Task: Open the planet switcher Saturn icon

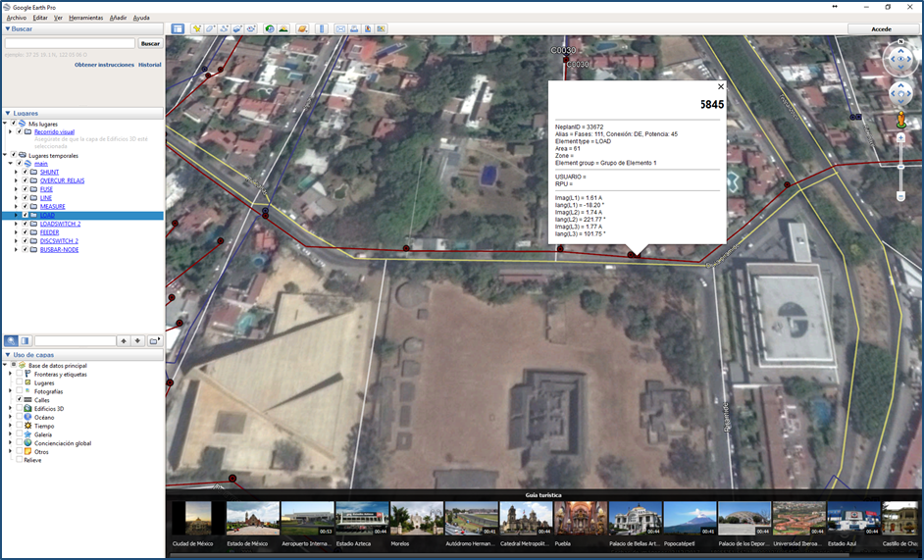Action: [302, 28]
